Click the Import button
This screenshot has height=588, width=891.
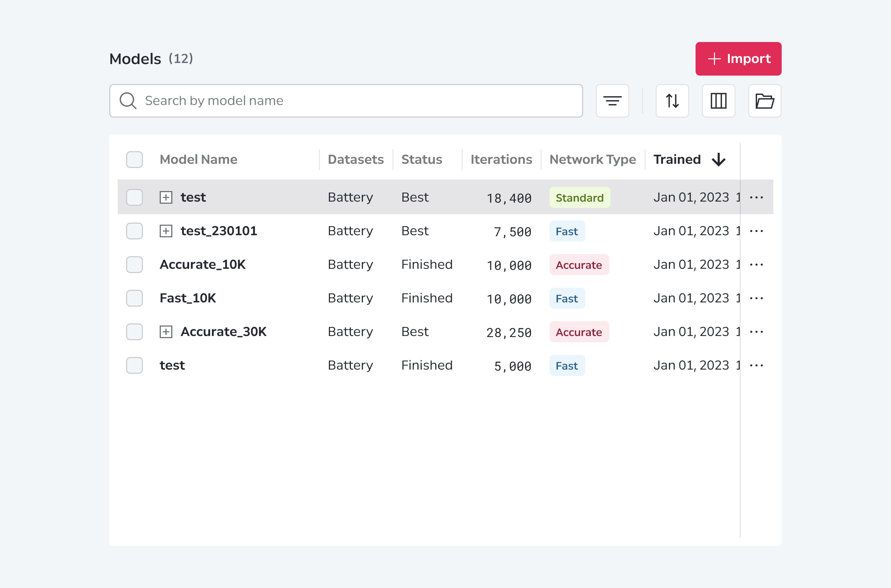click(738, 59)
